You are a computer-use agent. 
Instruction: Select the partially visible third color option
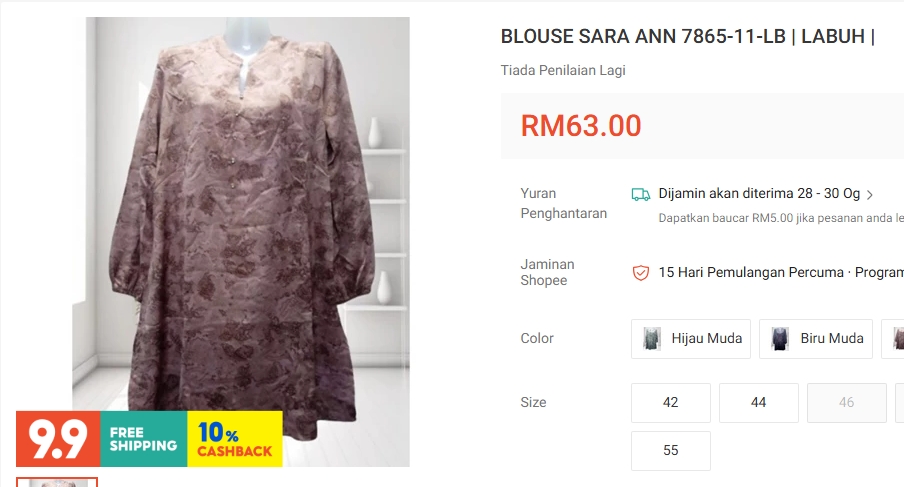click(x=894, y=339)
